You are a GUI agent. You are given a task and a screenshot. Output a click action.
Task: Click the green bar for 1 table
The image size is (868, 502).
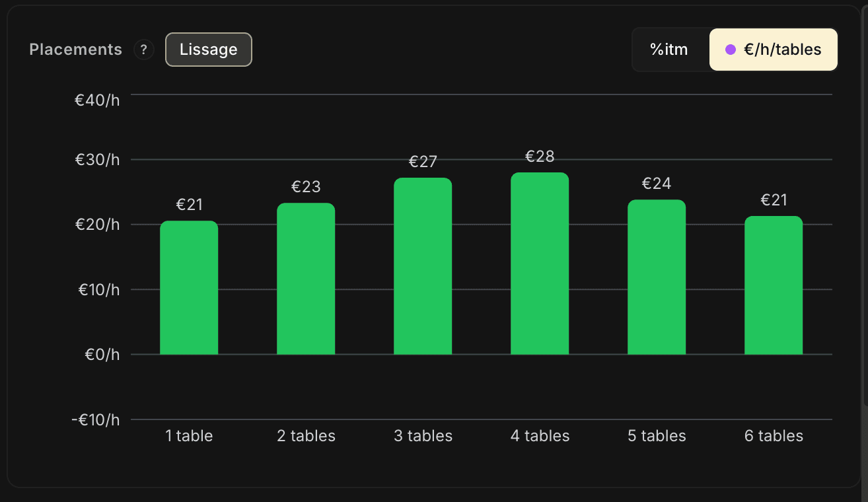(x=189, y=288)
